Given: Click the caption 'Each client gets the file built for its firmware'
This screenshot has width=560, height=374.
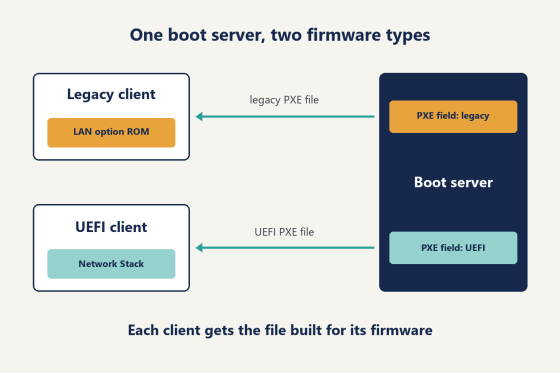Looking at the screenshot, I should (280, 330).
